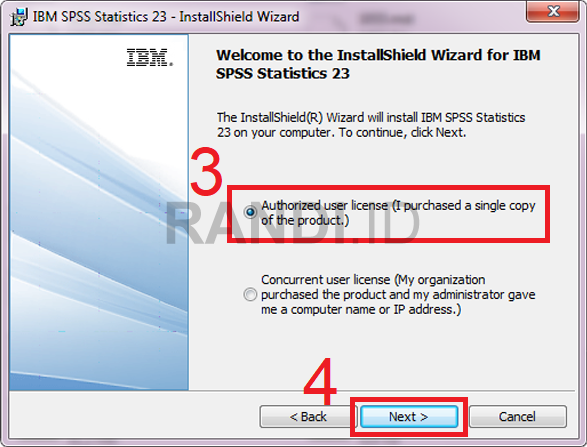Screen dimensions: 587x447
Task: Close the InstallShield Wizard window
Action: pyautogui.click(x=553, y=12)
